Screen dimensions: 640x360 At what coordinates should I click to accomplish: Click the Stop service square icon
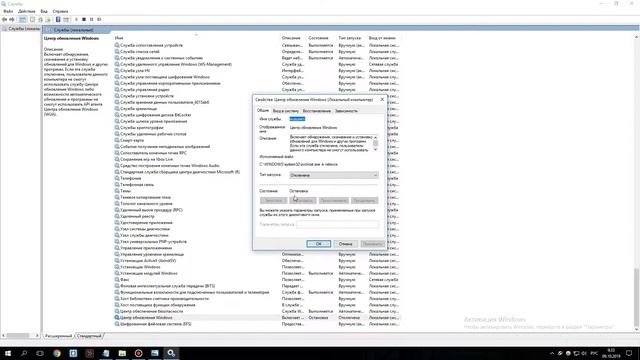pyautogui.click(x=84, y=19)
